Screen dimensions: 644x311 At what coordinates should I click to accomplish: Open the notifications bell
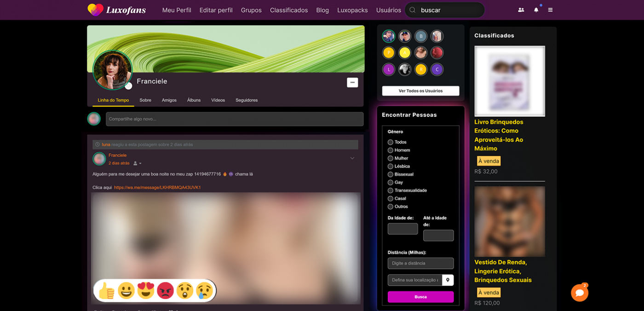(x=536, y=10)
